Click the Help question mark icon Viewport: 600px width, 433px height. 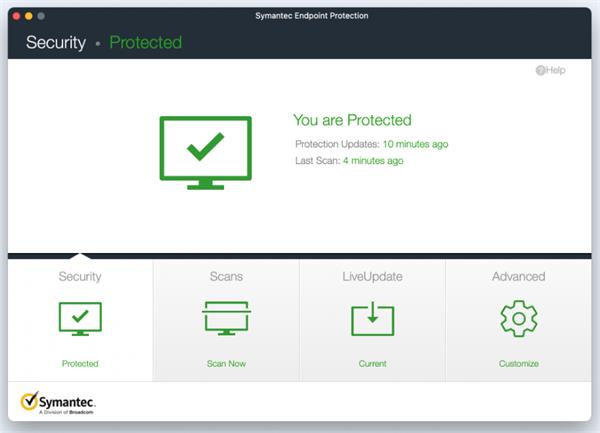pos(540,70)
